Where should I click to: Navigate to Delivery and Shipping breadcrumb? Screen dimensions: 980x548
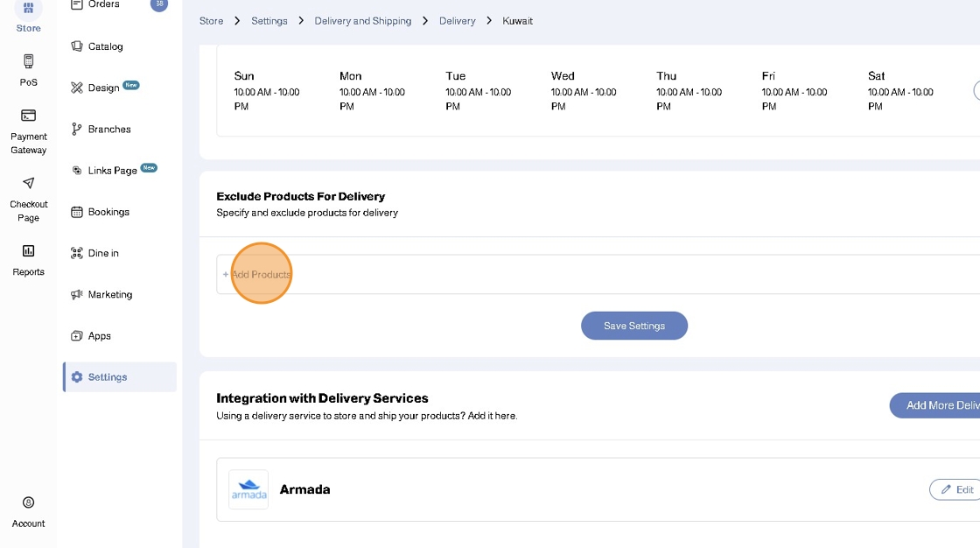point(362,20)
